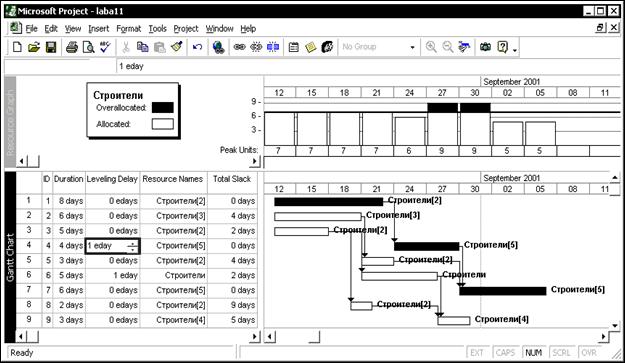This screenshot has width=625, height=363.
Task: Increase the Leveling Delay spinner value
Action: tap(132, 243)
